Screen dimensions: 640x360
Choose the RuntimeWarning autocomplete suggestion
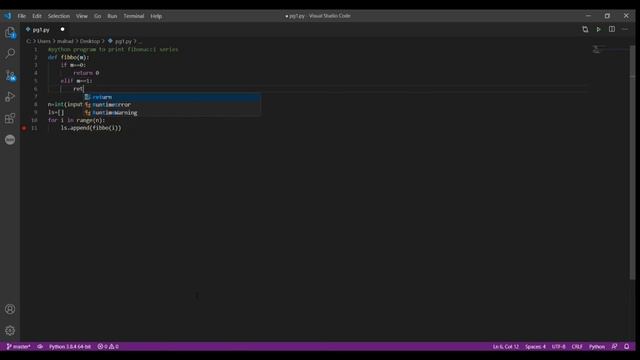point(172,113)
